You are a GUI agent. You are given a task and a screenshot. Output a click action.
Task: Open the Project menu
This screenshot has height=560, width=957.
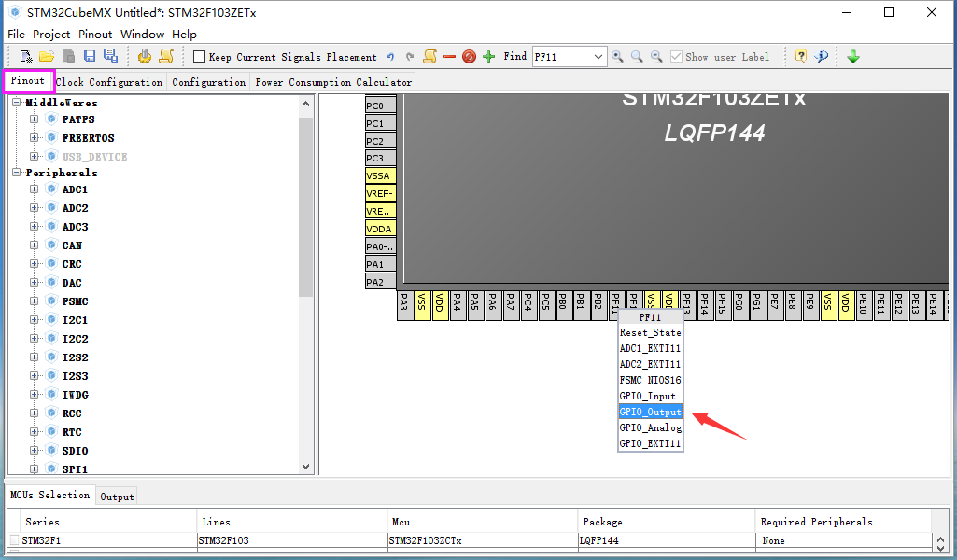[x=51, y=35]
